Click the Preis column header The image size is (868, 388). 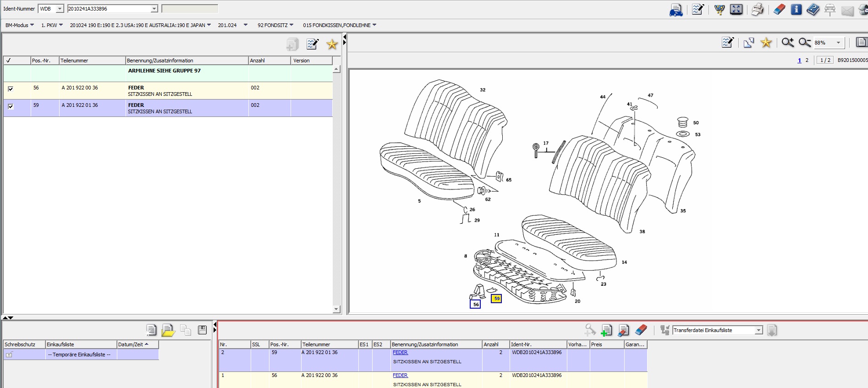pos(607,344)
